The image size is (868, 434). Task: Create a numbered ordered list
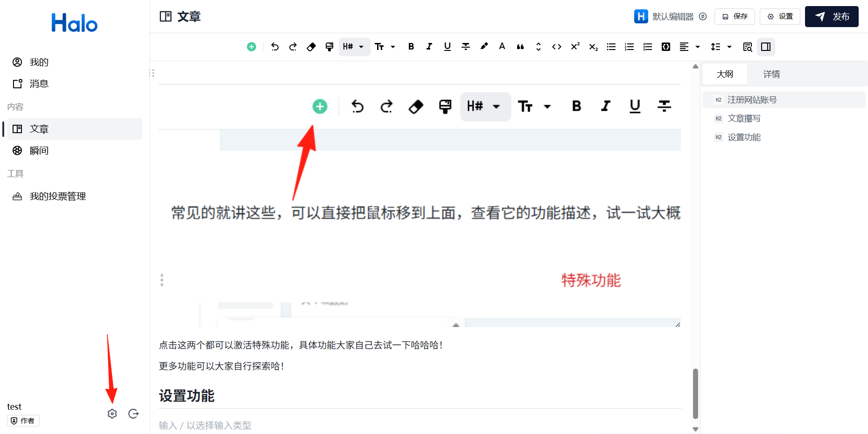tap(630, 47)
